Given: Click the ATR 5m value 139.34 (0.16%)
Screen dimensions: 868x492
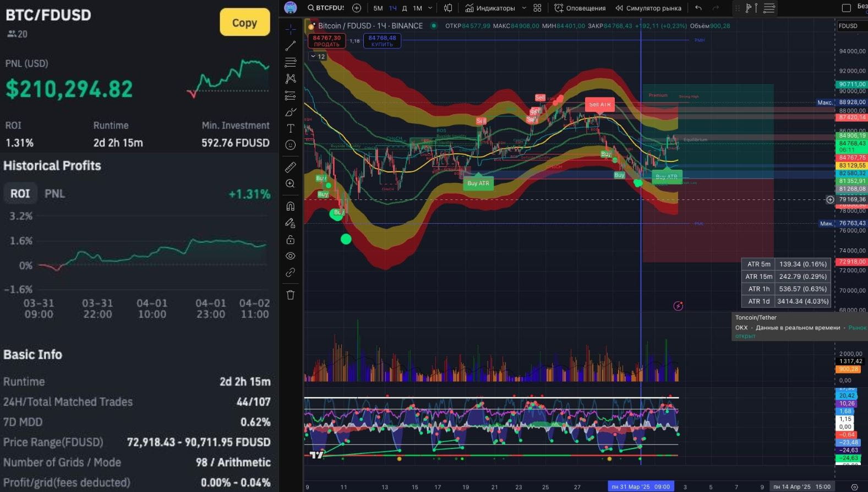Looking at the screenshot, I should point(803,264).
